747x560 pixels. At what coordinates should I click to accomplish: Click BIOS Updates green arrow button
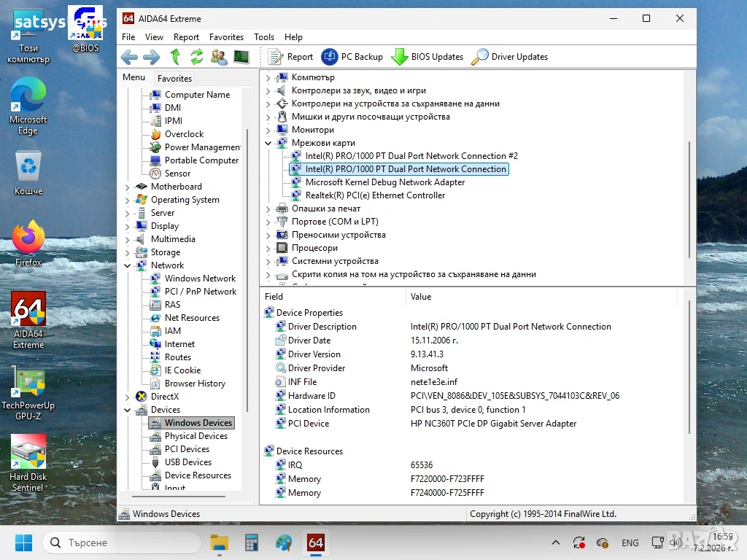[x=427, y=57]
